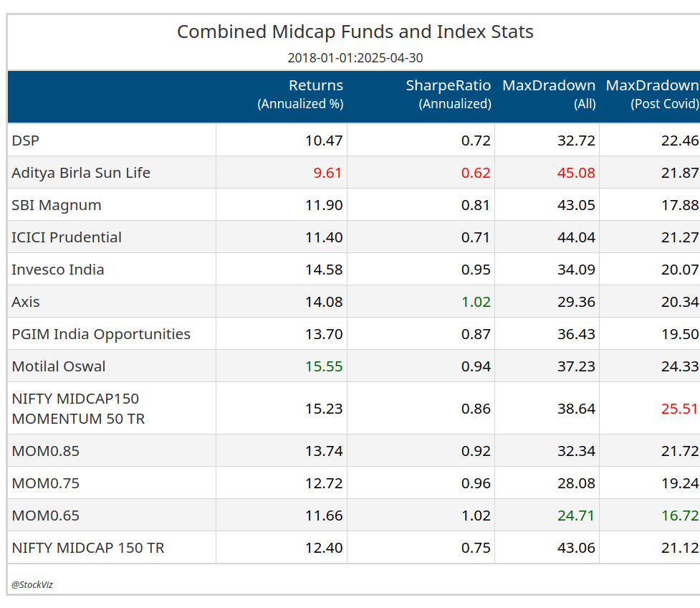The image size is (700, 608).
Task: Click DSP post-Covid drawdown 22.46
Action: tap(680, 141)
